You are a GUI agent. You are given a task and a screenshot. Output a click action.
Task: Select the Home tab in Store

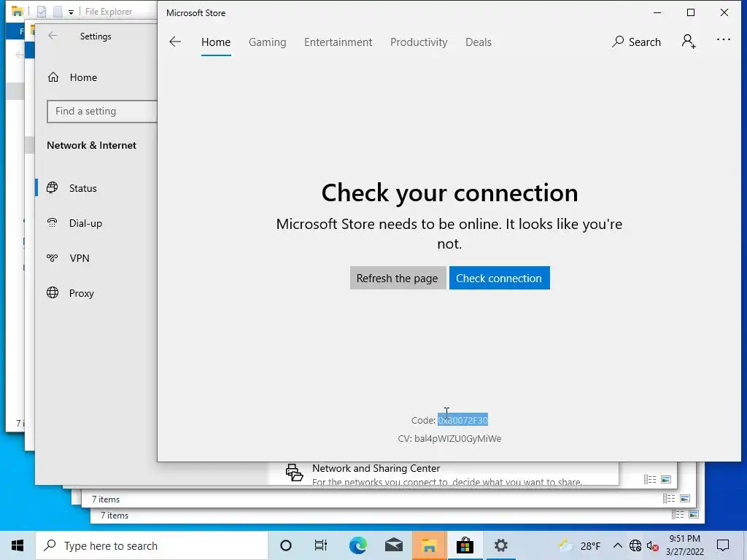click(x=216, y=42)
